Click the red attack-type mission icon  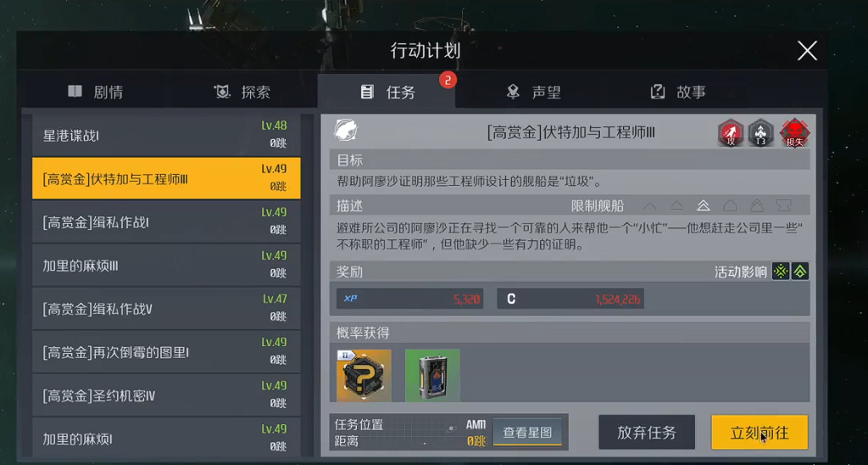pos(731,133)
